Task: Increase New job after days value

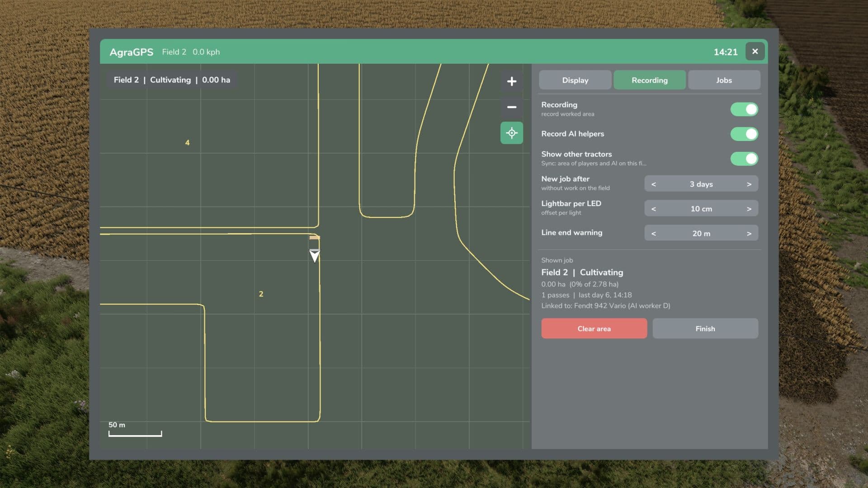Action: (749, 184)
